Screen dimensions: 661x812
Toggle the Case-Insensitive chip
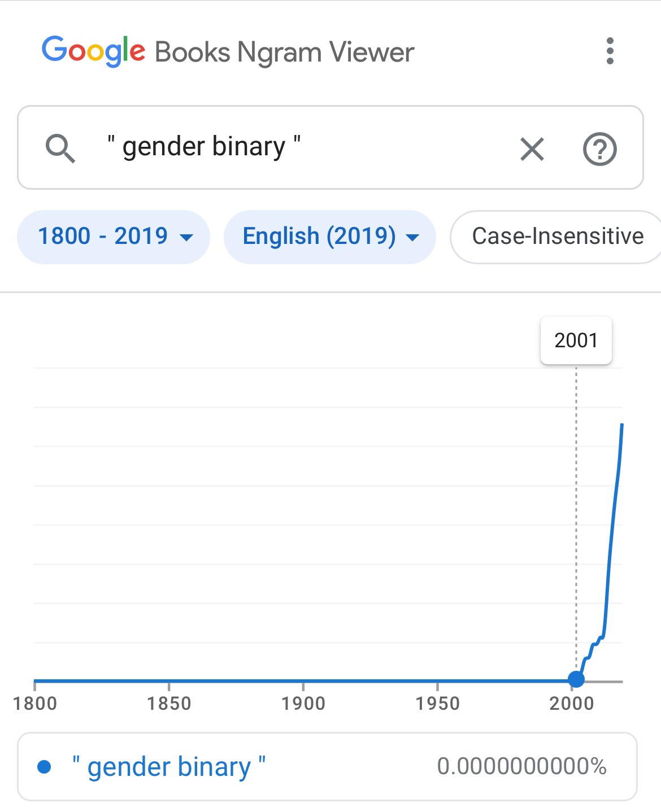pos(557,236)
